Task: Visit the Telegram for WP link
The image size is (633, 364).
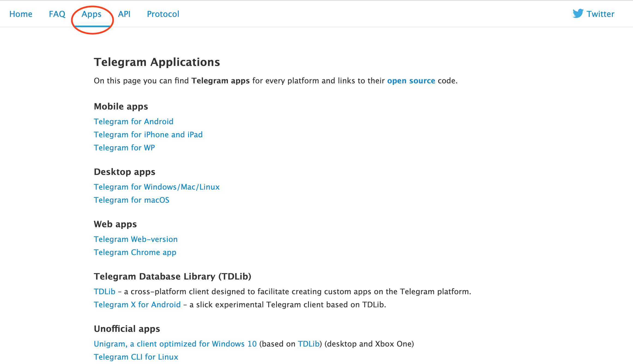Action: pos(124,148)
